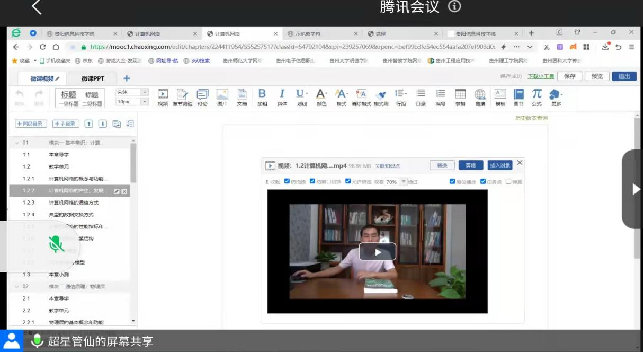
Task: Toggle the 防窗口切换 checkbox
Action: point(312,181)
